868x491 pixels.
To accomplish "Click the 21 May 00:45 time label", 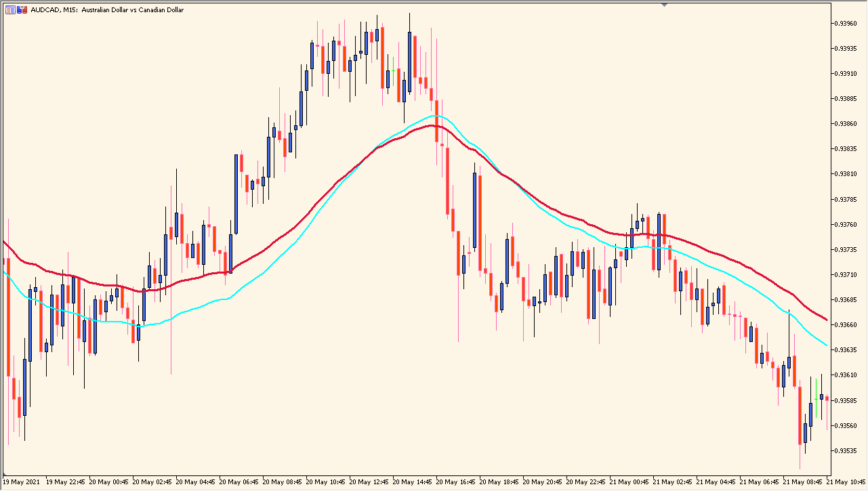I will click(629, 483).
